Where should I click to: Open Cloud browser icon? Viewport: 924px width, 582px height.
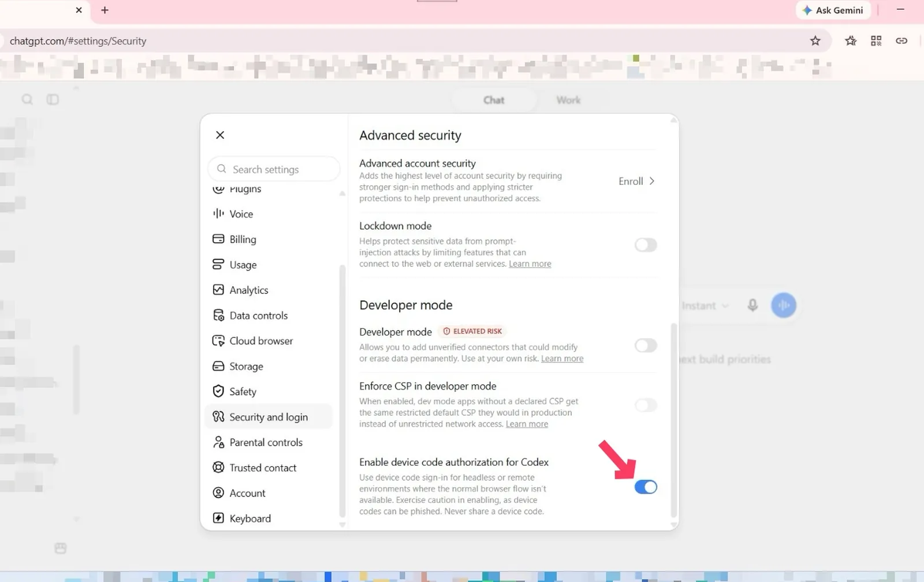tap(218, 340)
